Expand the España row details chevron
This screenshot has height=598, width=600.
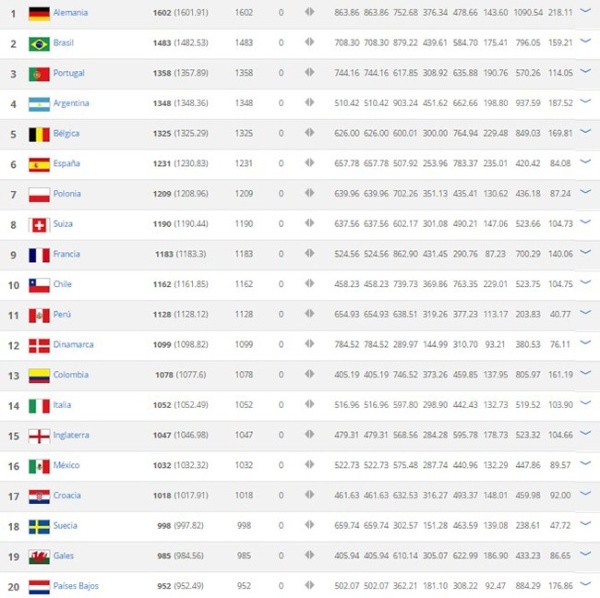pyautogui.click(x=587, y=163)
